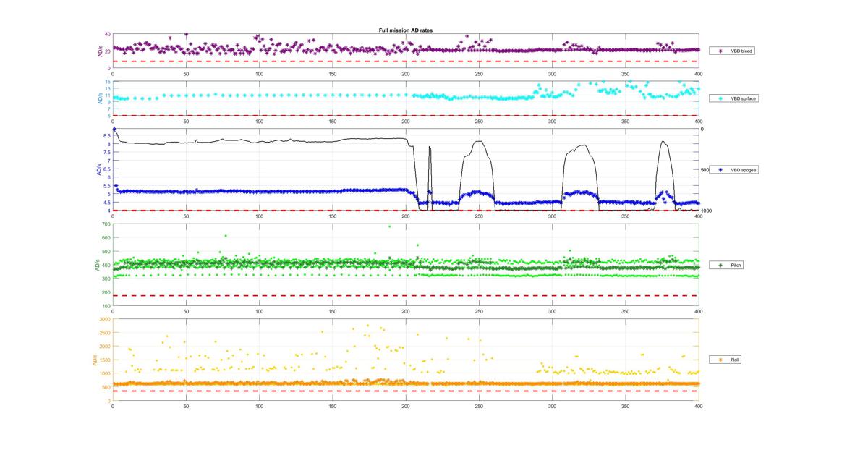This screenshot has width=868, height=450.
Task: Click the purple star marker in VBD bleed legend
Action: 720,51
